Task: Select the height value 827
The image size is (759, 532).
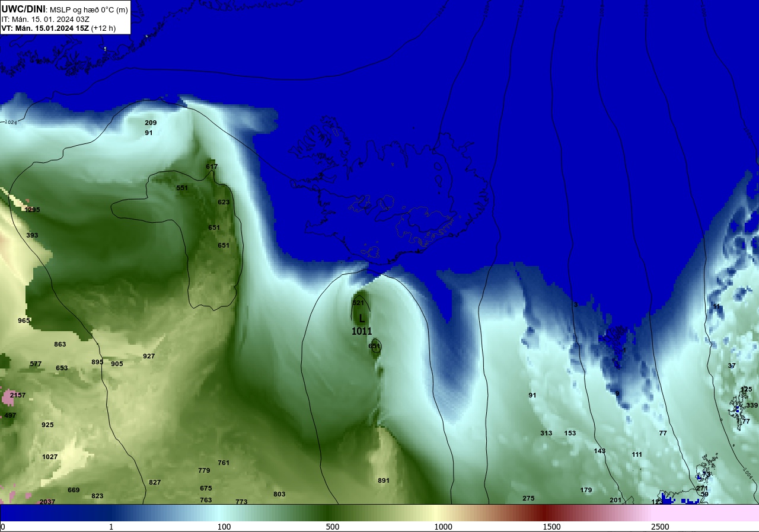Action: [x=155, y=482]
